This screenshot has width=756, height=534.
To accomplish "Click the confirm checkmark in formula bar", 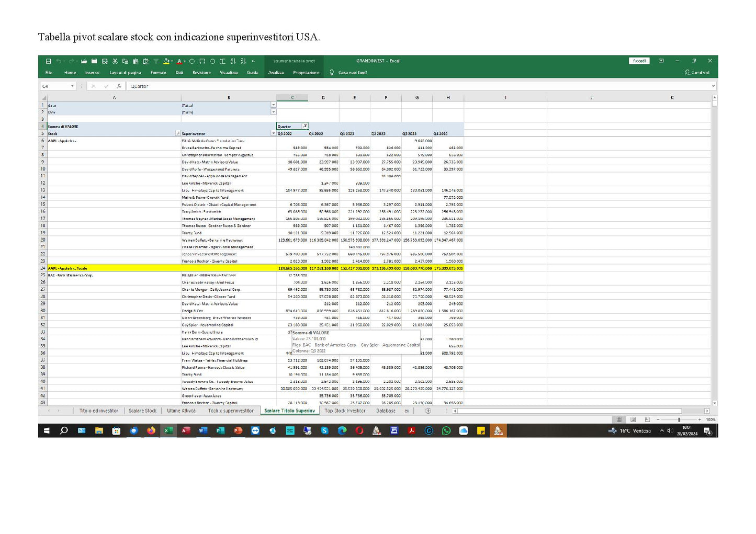I will [106, 86].
